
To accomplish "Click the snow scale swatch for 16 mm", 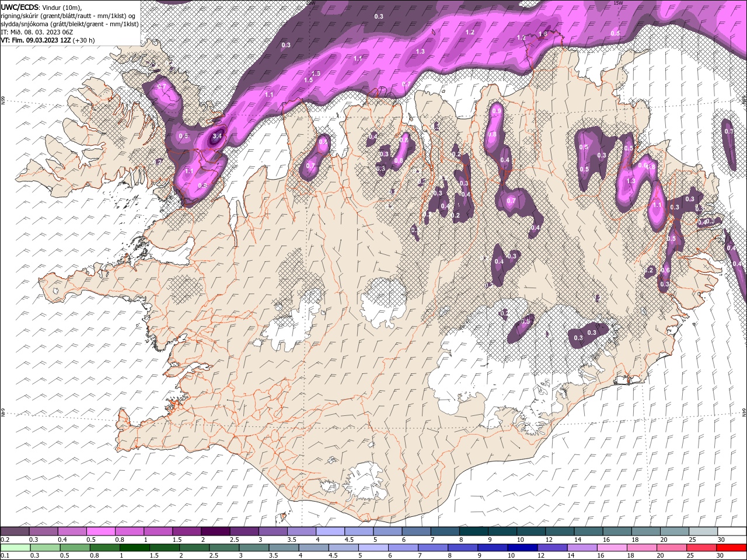I will [617, 531].
